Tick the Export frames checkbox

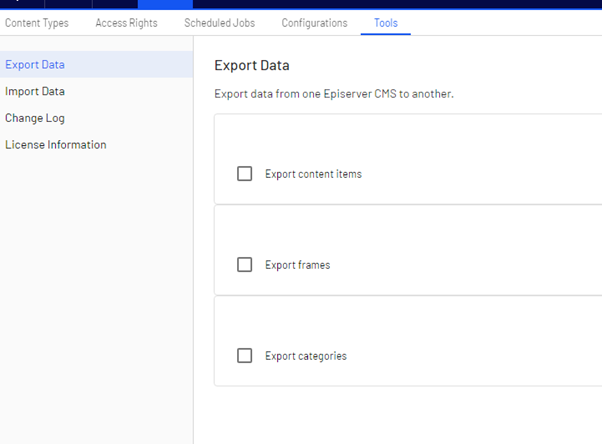coord(244,265)
